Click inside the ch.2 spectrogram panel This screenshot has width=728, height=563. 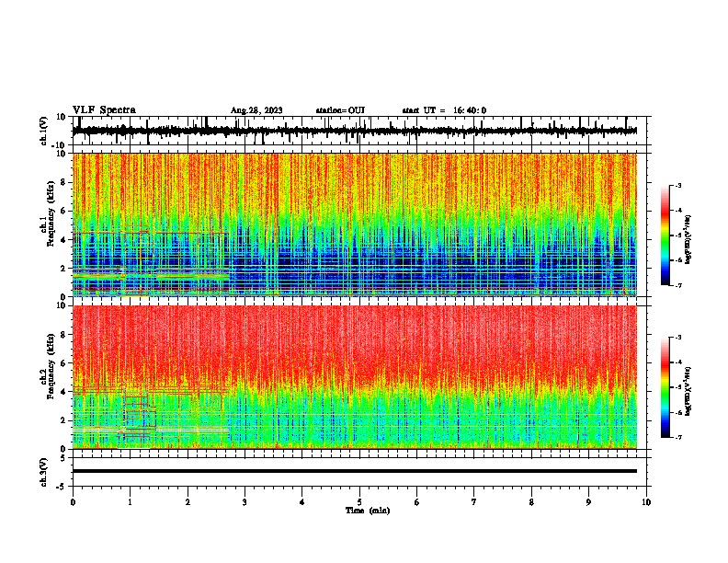pyautogui.click(x=354, y=377)
